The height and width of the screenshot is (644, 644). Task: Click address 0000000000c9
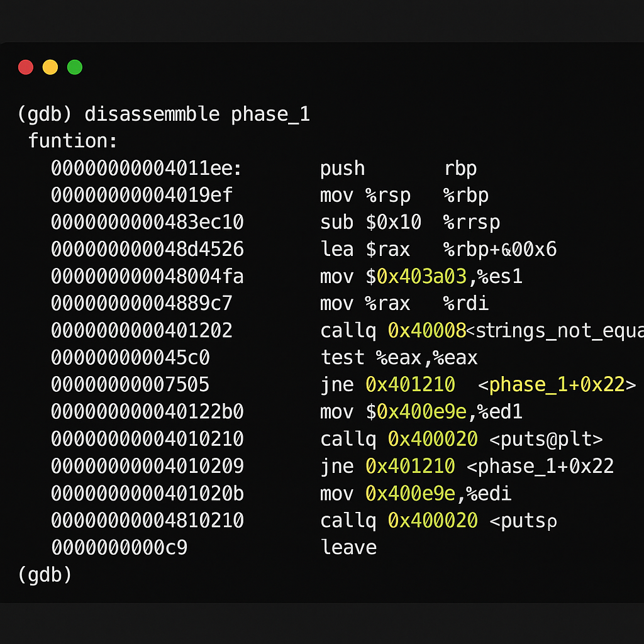pos(119,548)
